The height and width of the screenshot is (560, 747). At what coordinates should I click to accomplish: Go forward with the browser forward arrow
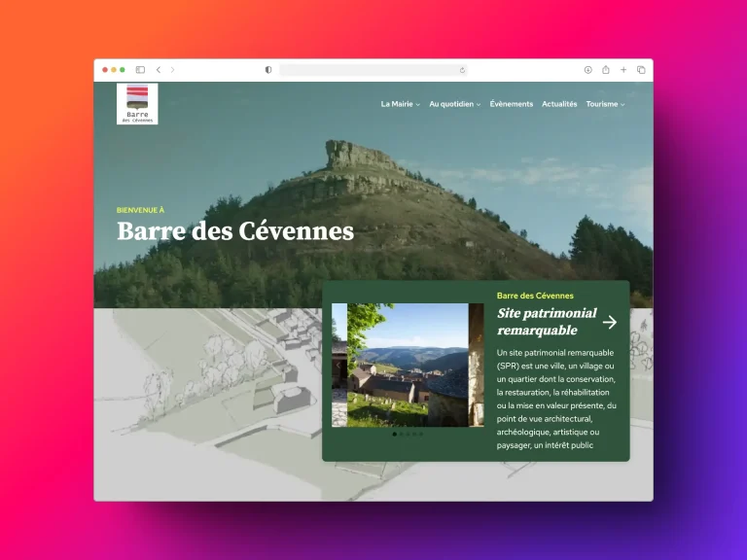coord(172,70)
